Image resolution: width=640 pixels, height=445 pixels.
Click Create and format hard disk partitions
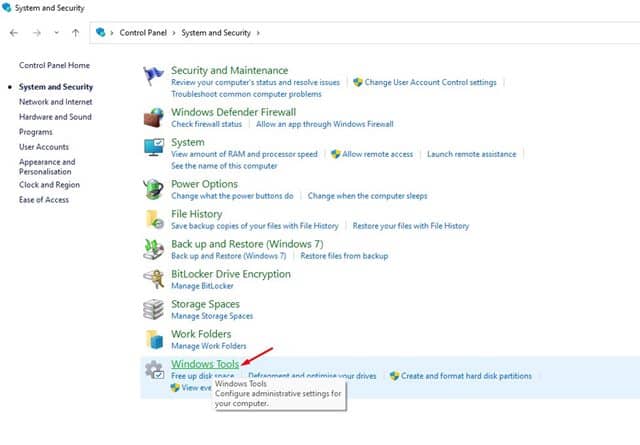click(466, 376)
